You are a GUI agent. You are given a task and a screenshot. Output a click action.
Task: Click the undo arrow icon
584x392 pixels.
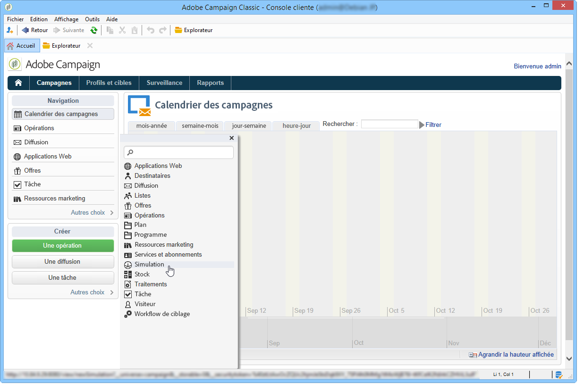(x=151, y=30)
